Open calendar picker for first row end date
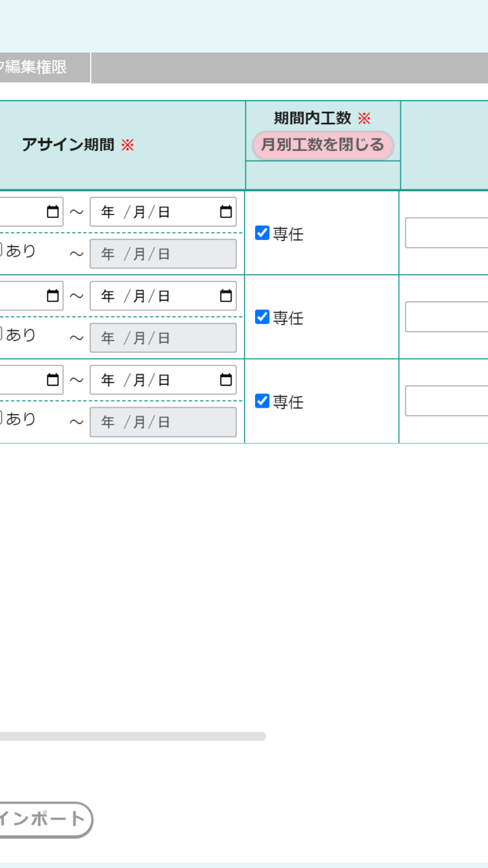 coord(226,212)
